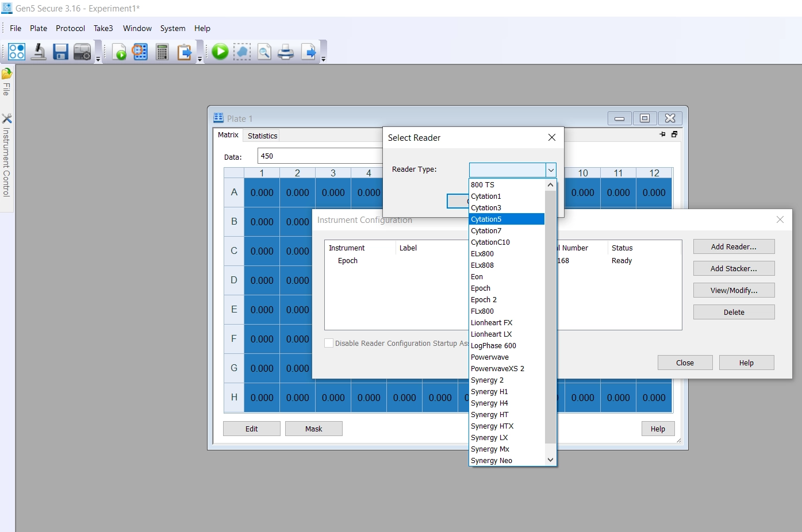Click the View/Modify... button
The width and height of the screenshot is (802, 532).
click(x=734, y=290)
